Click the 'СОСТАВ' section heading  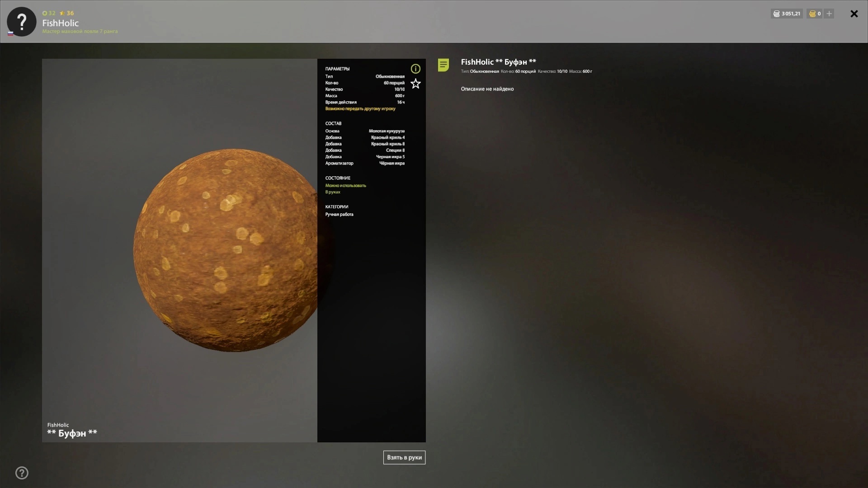(x=333, y=123)
